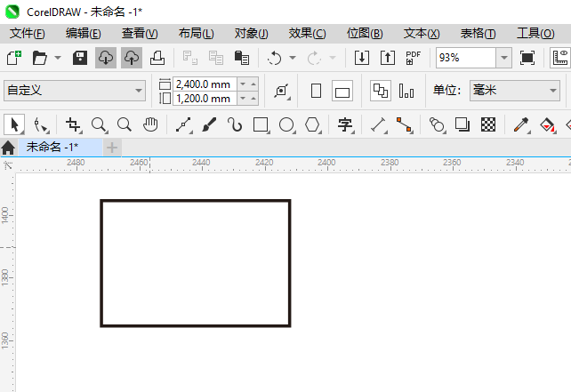The height and width of the screenshot is (392, 571).
Task: Open the zoom level dropdown
Action: pos(504,58)
